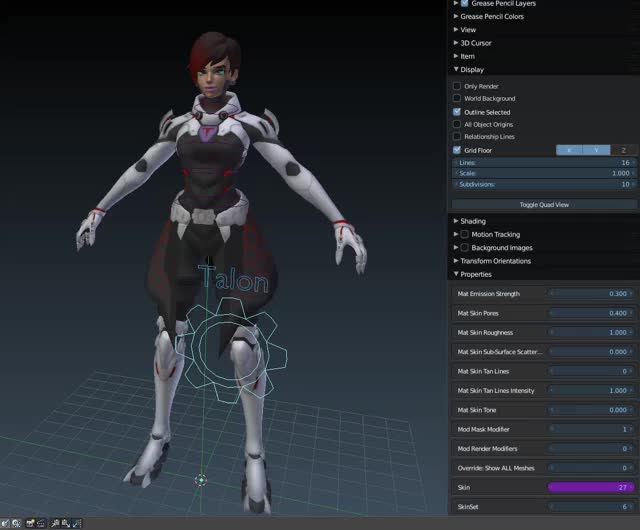This screenshot has height=530, width=640.
Task: Click the Mat Skin Tan Lines Intensity slider
Action: 591,390
